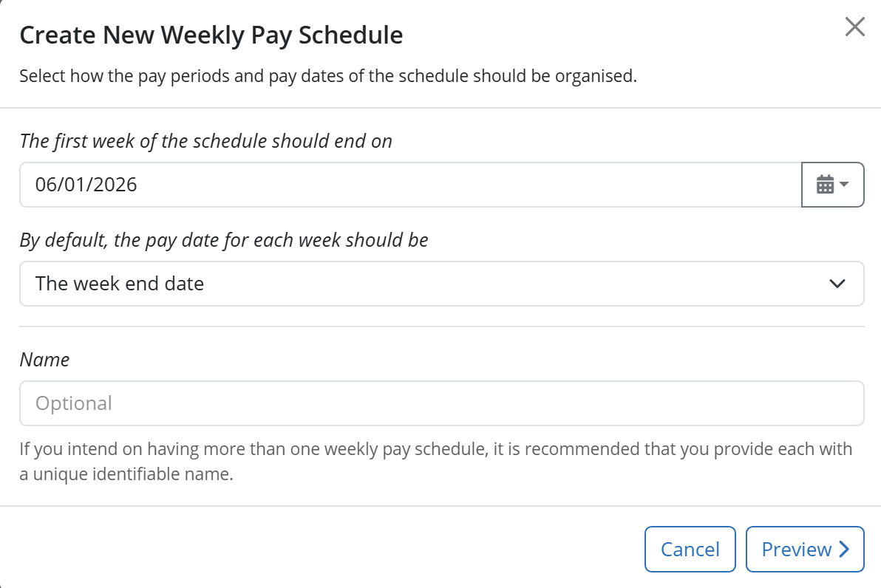Click the arrow icon on the Preview button
Image resolution: width=881 pixels, height=588 pixels.
pos(844,549)
